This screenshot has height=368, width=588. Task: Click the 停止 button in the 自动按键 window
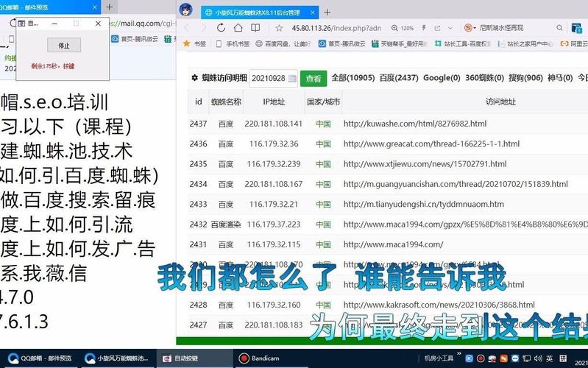click(64, 45)
